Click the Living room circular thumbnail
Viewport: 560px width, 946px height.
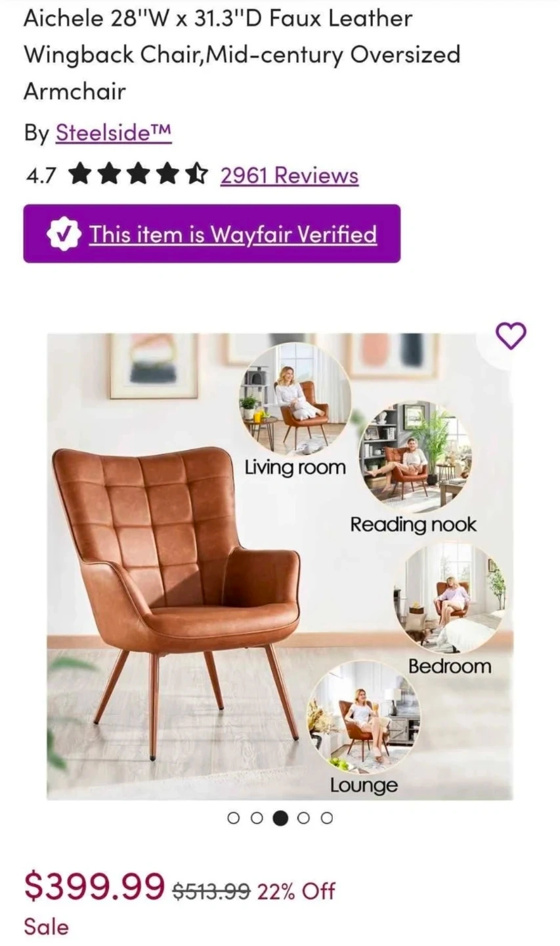click(294, 398)
